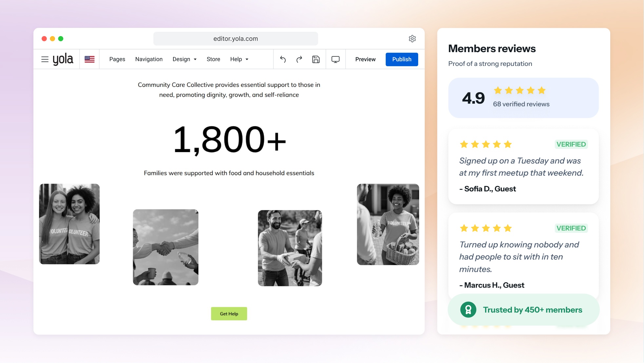644x363 pixels.
Task: Click the Marcus H., Guest review quote
Action: pos(519,257)
